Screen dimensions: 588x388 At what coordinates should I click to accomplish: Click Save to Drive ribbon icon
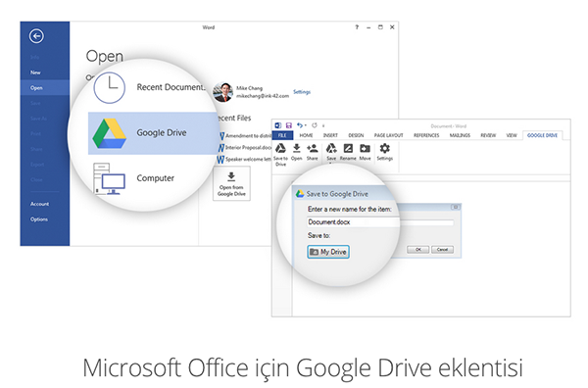tap(280, 149)
